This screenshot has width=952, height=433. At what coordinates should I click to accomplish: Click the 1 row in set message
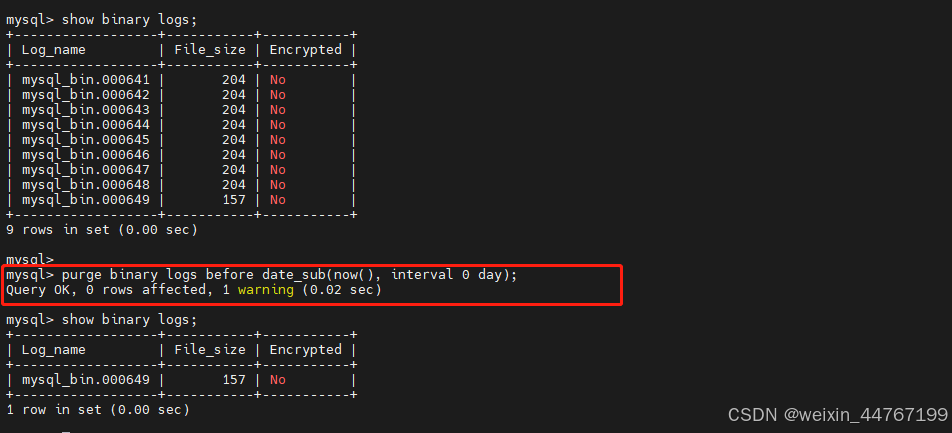pos(98,410)
